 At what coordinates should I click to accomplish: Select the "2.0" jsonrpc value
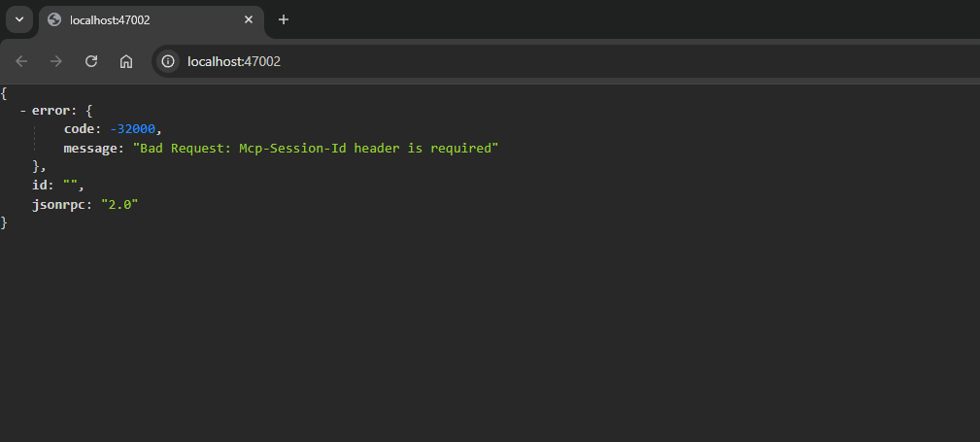coord(119,204)
